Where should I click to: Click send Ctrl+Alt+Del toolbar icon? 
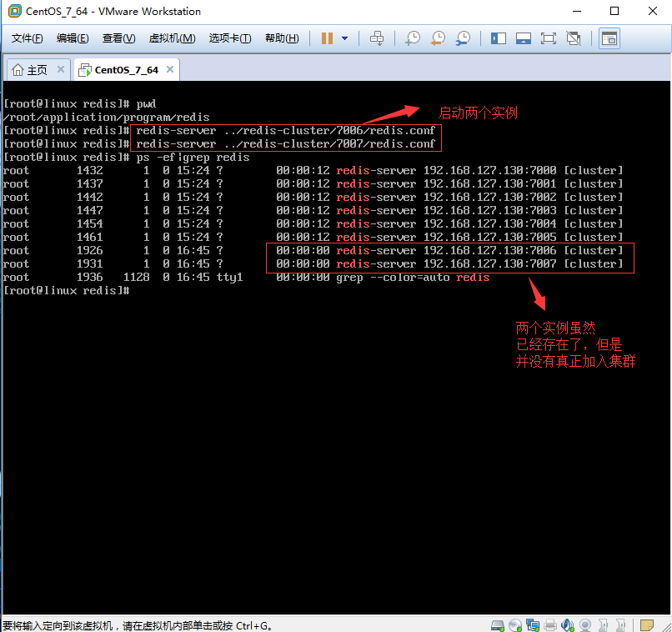click(x=377, y=38)
